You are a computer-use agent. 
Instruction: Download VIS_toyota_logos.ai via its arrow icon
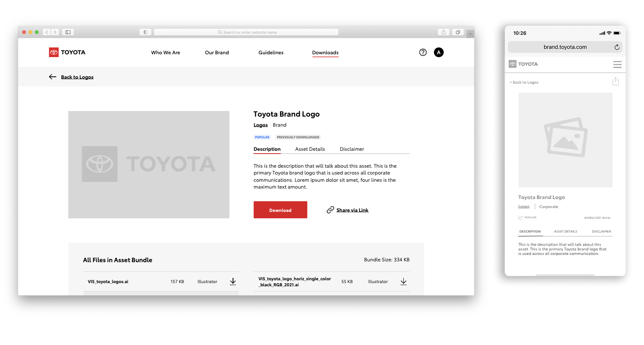(233, 281)
